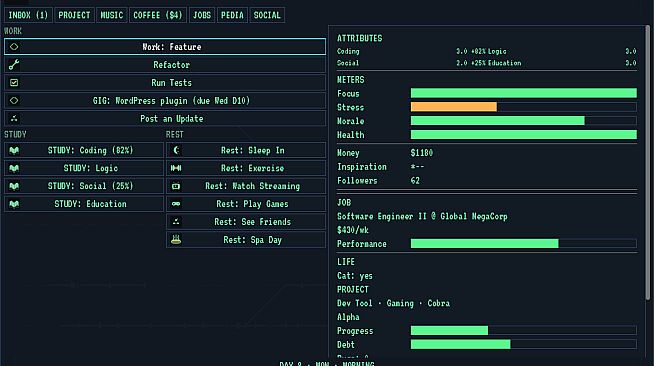Click the book icon beside STUDY: Logic
Image resolution: width=654 pixels, height=366 pixels.
(14, 168)
